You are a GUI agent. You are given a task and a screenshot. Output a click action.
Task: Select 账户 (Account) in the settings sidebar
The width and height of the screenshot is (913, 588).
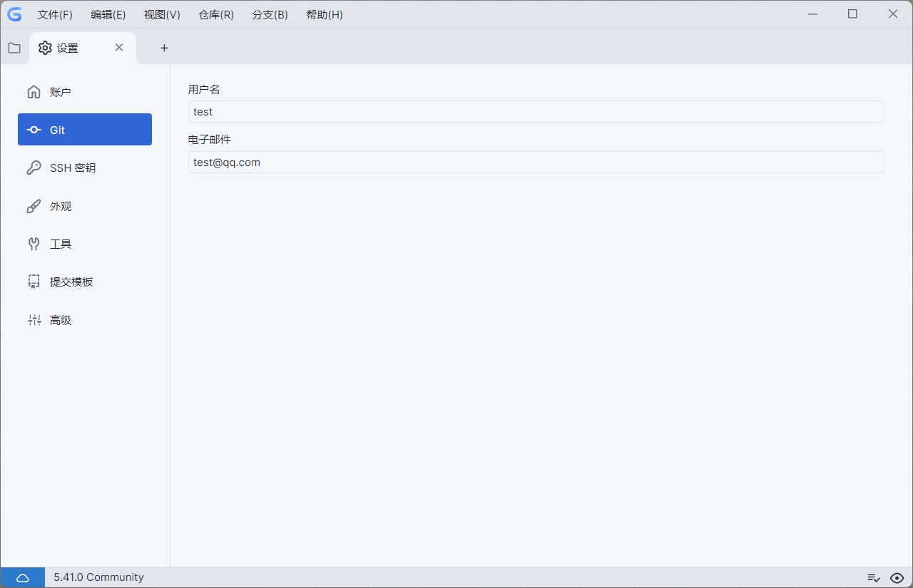59,91
